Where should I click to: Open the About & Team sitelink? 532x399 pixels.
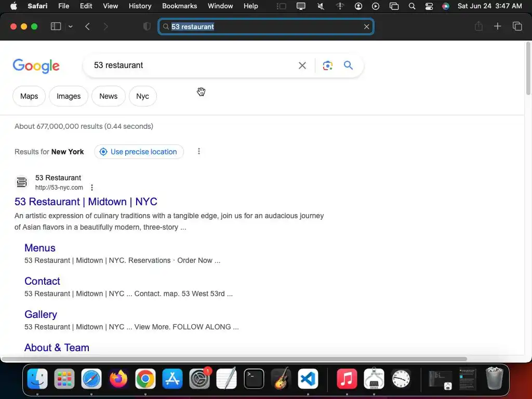[57, 348]
